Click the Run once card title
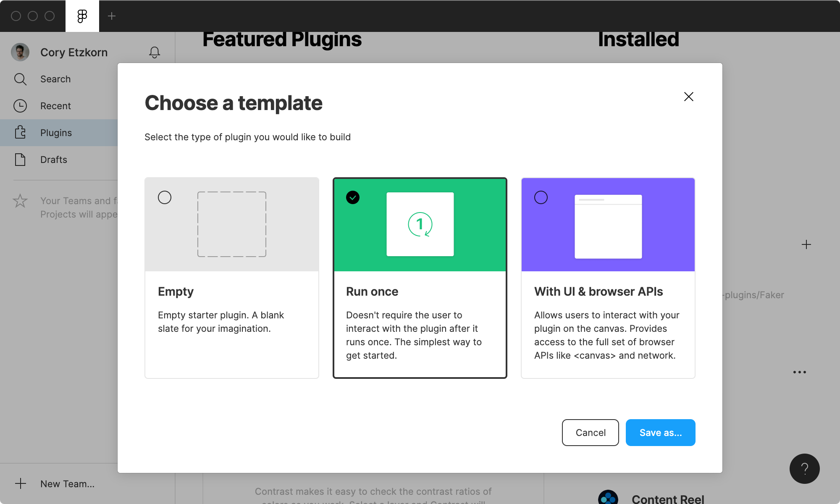 pos(372,291)
